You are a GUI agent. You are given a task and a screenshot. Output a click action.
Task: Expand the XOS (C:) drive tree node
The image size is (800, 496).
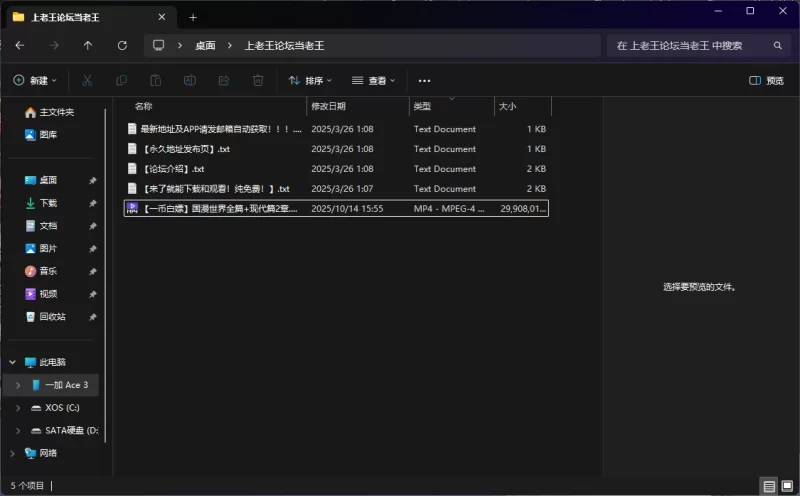[x=18, y=408]
